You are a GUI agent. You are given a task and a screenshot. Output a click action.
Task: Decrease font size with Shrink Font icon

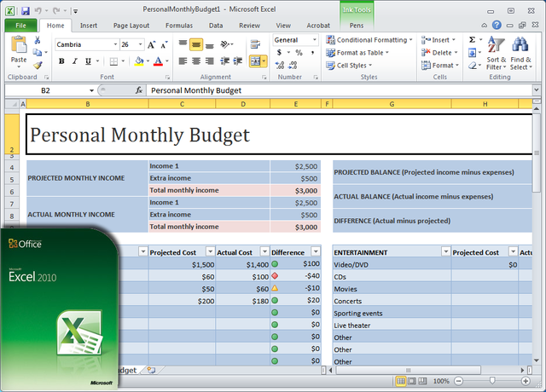164,44
